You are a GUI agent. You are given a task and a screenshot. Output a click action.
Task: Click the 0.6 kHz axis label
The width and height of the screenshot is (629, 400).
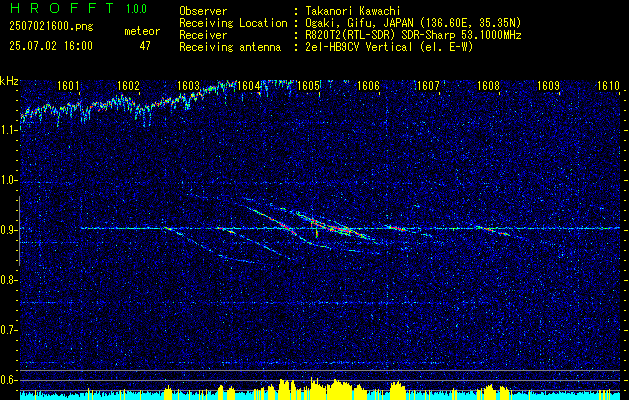[x=8, y=380]
